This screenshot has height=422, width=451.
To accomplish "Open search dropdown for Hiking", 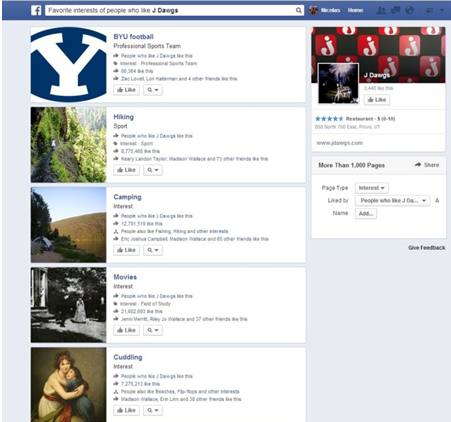I will (x=153, y=170).
